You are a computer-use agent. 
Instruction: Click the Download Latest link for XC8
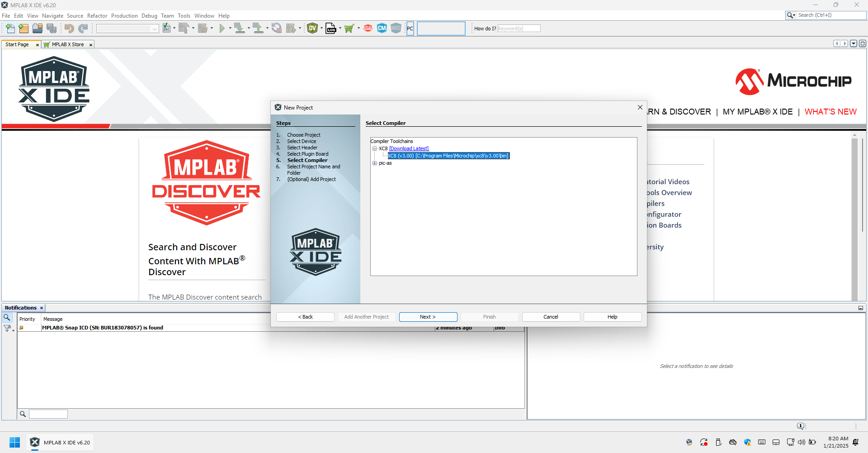[x=409, y=148]
